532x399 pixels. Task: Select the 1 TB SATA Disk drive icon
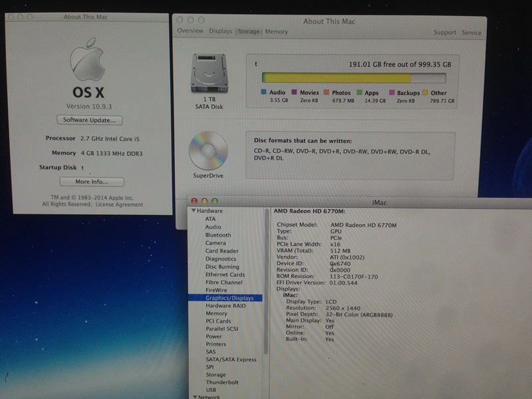(209, 73)
